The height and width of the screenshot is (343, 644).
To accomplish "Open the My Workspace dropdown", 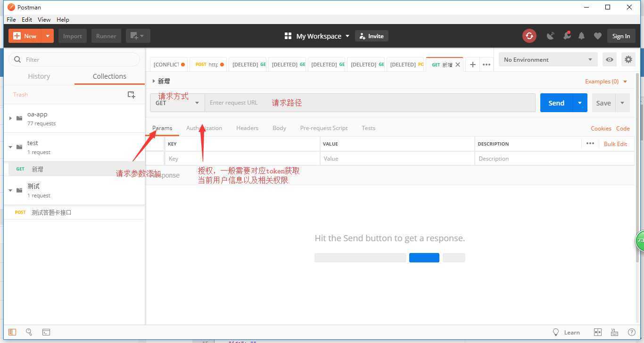I will 317,36.
